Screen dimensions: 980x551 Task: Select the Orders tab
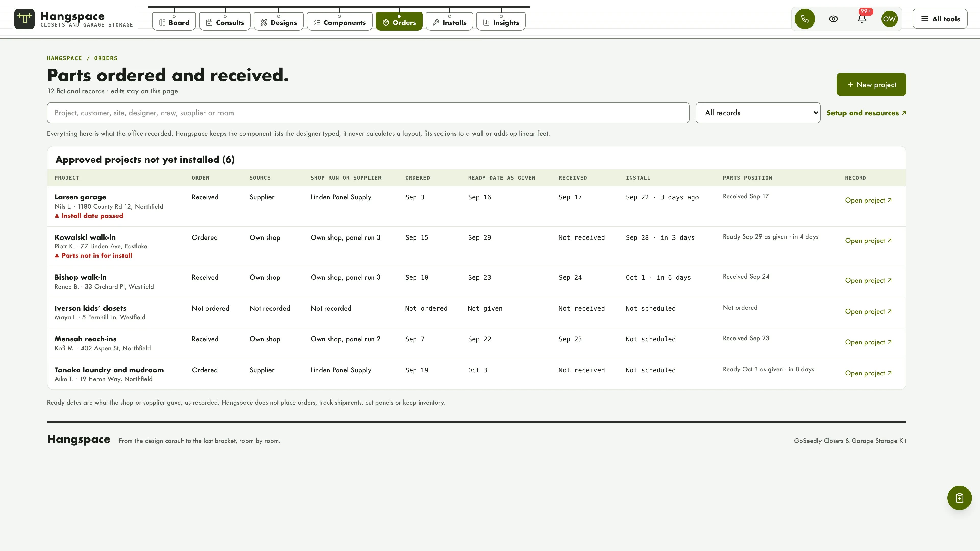399,22
